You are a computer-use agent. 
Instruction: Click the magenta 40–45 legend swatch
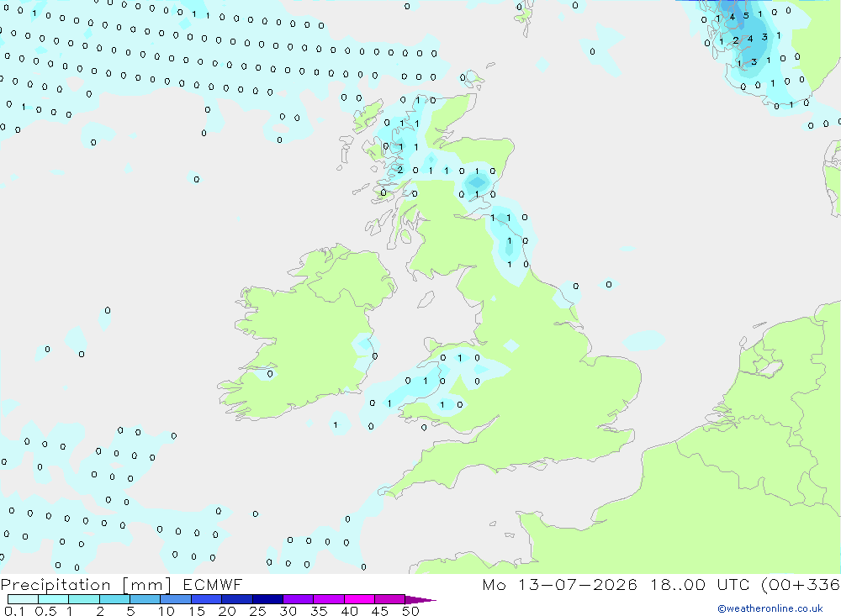tap(359, 599)
